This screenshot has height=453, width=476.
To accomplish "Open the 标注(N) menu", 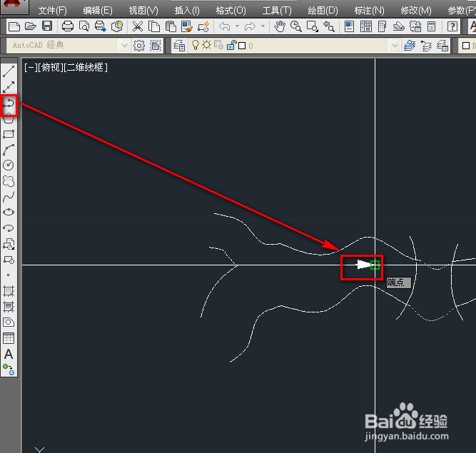I will (369, 11).
